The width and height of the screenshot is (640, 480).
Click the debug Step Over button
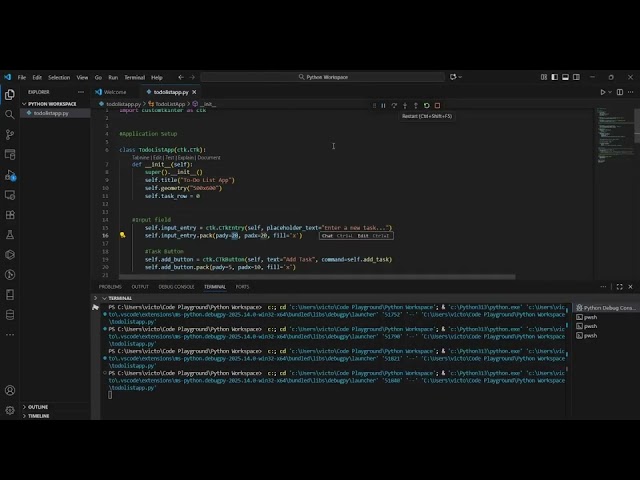pos(394,106)
